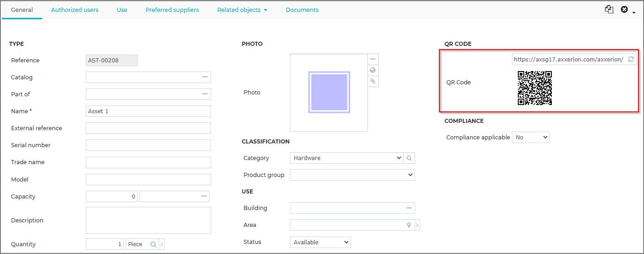Switch to the Authorized users tab
The width and height of the screenshot is (644, 254).
[x=75, y=10]
